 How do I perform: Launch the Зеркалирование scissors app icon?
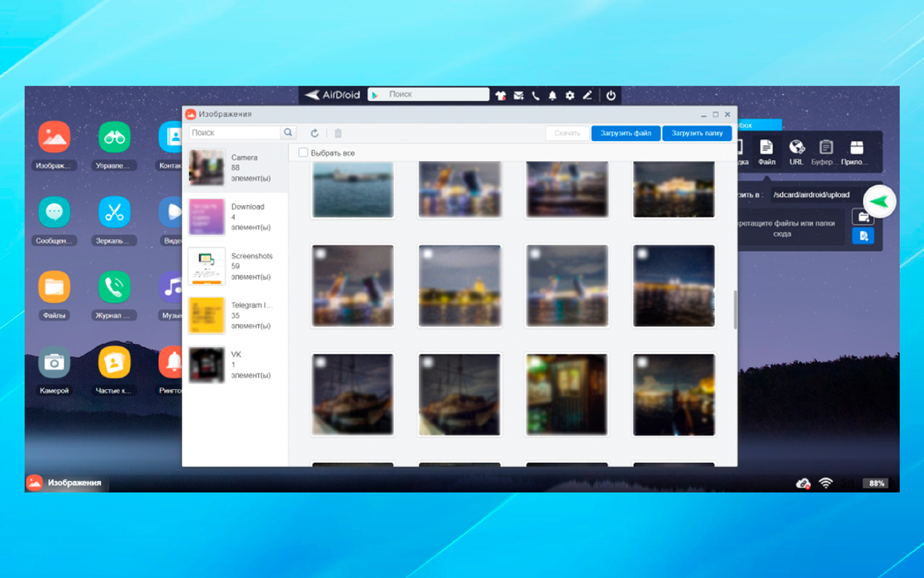115,212
